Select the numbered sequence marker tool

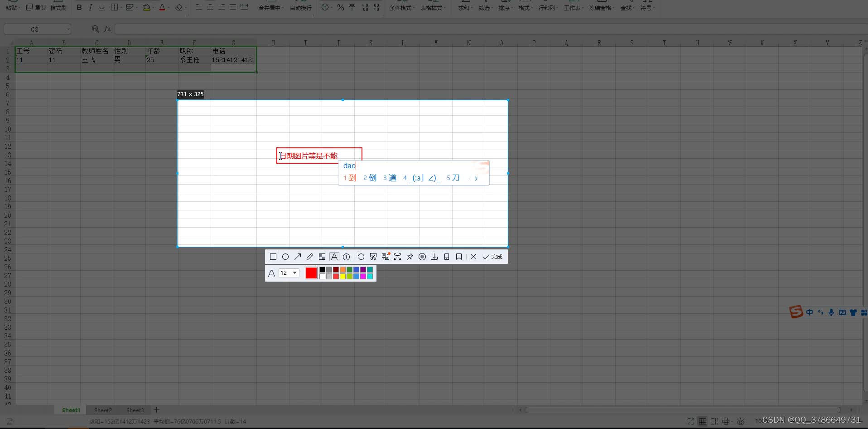[x=347, y=257]
